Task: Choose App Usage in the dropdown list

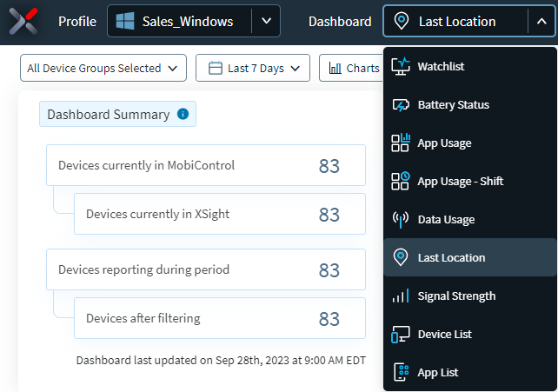Action: [470, 143]
